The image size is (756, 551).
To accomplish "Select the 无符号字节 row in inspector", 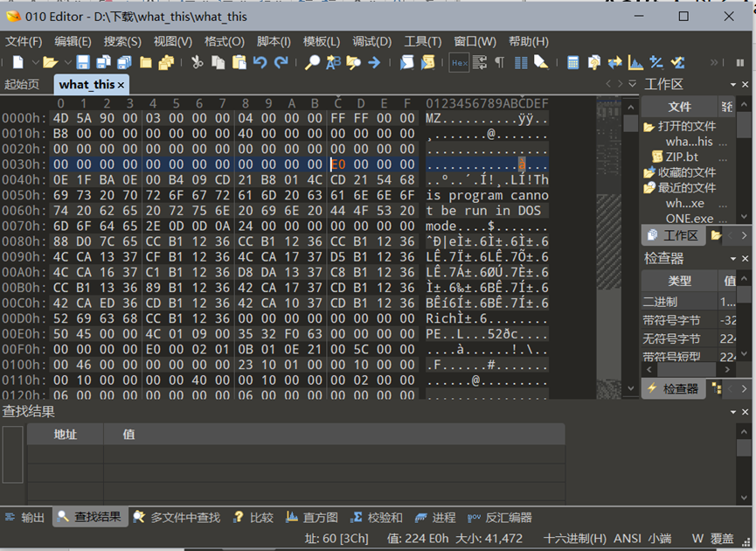I will click(690, 338).
